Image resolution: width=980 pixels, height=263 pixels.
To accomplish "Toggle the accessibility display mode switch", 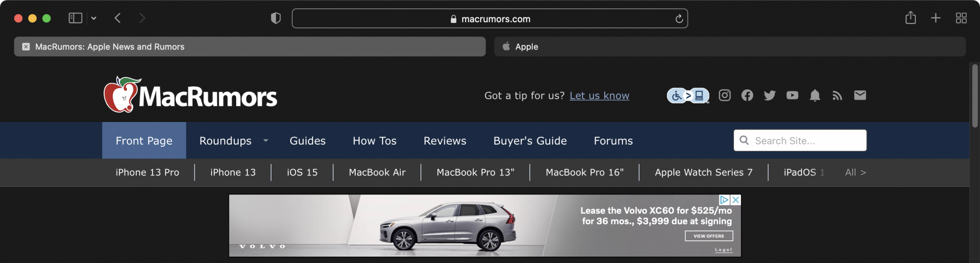I will point(688,96).
